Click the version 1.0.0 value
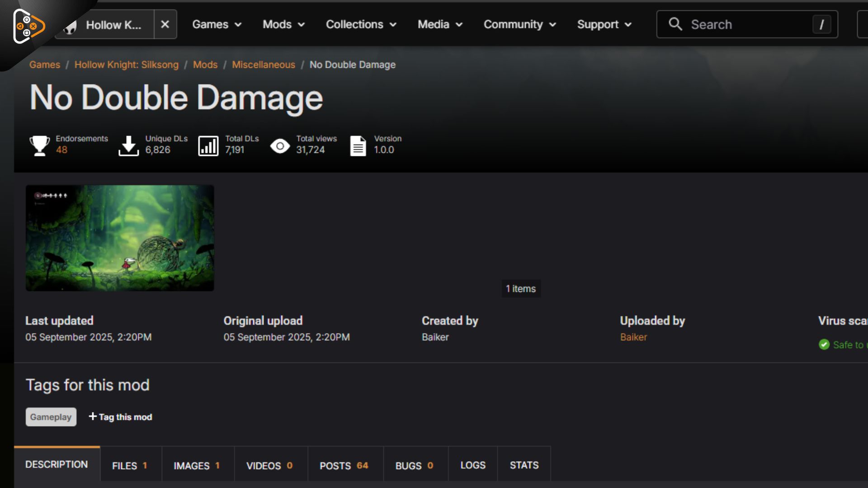 pos(384,150)
